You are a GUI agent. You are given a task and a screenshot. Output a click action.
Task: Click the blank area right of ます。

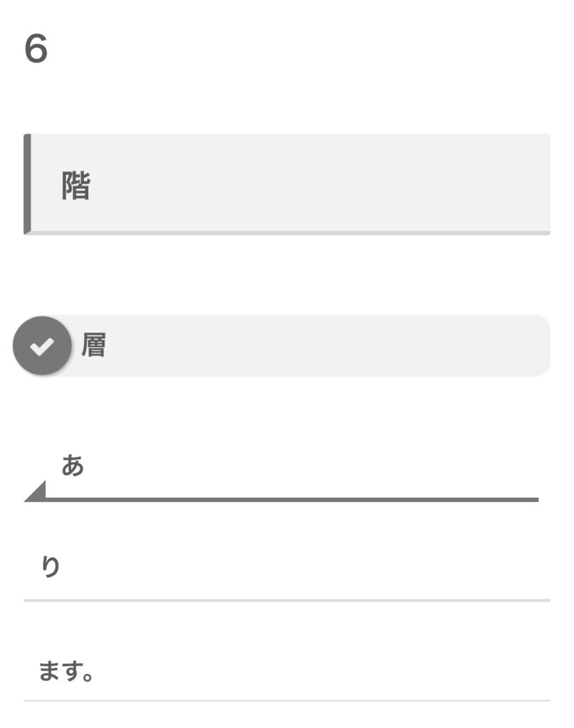pyautogui.click(x=356, y=671)
